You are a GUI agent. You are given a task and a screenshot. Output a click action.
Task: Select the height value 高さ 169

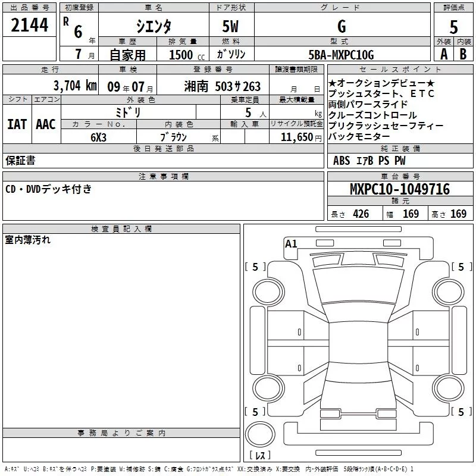(449, 214)
